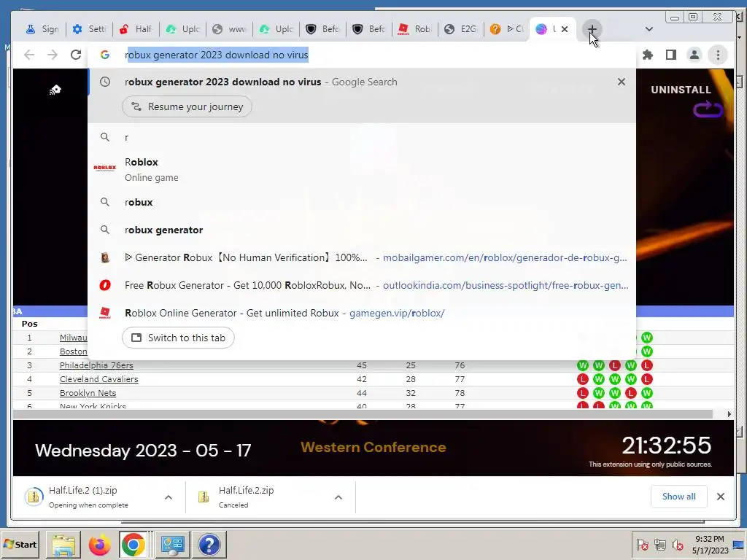Click the Action Center flag tray icon
Image resolution: width=747 pixels, height=560 pixels.
642,544
